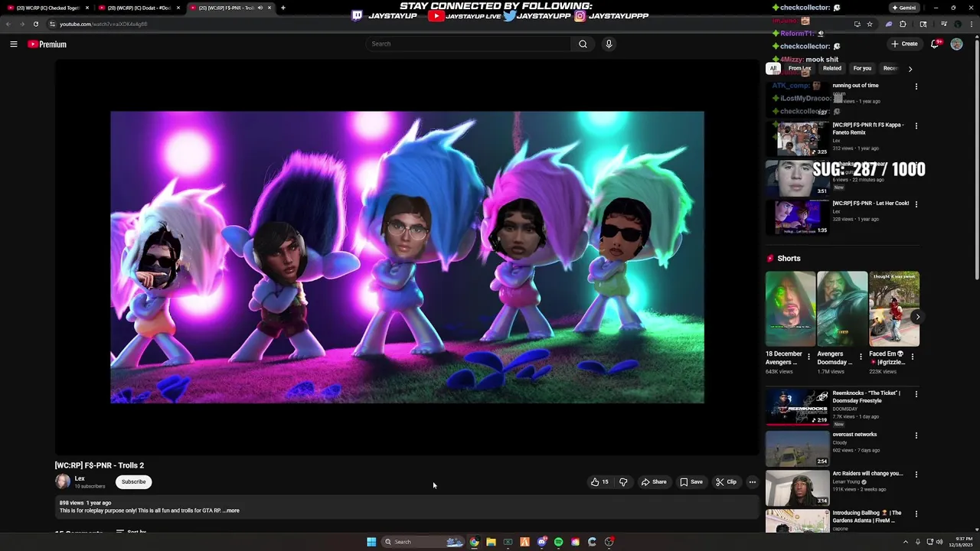
Task: Select the 'For you' filter chip
Action: [862, 68]
